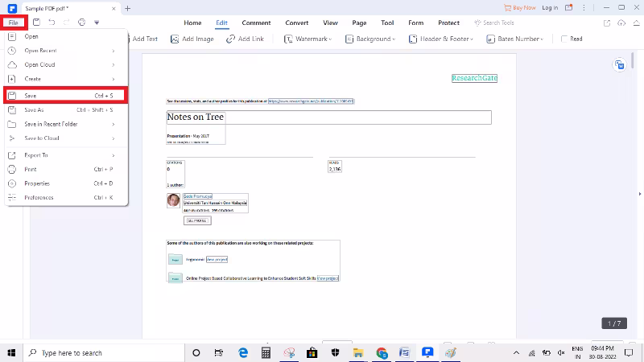Click the notification icon beside Log in
This screenshot has width=644, height=362.
point(569,8)
